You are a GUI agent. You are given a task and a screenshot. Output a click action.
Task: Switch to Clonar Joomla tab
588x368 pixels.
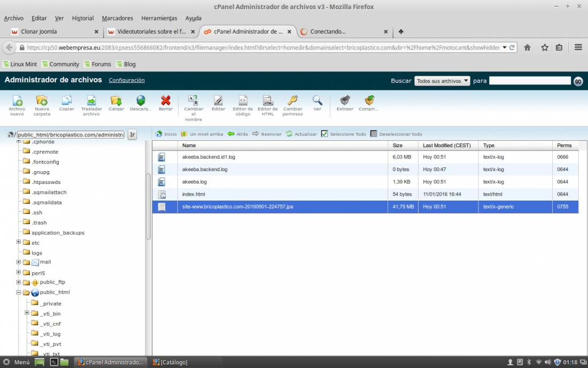pyautogui.click(x=55, y=32)
